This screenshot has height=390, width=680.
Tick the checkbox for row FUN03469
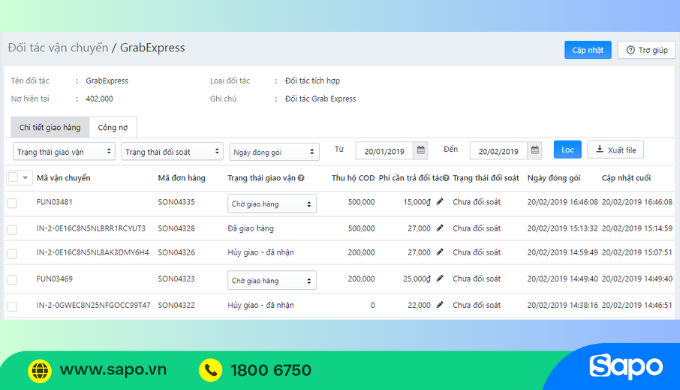pyautogui.click(x=12, y=280)
